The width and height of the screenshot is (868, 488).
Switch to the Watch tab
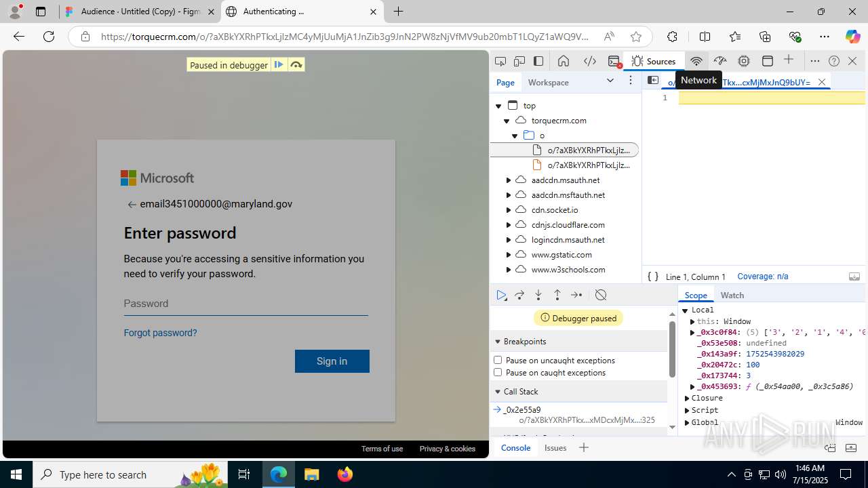click(x=732, y=296)
